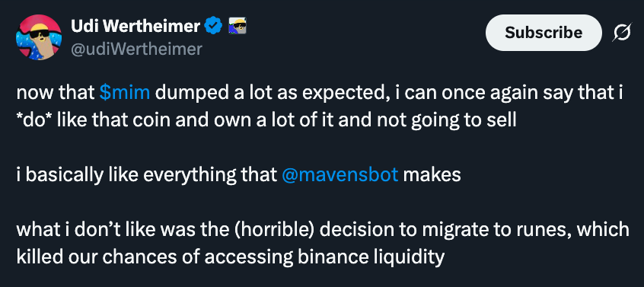Screen dimensions: 644x287
Task: Click the slashed-circle Grok icon beside Subscribe
Action: [621, 33]
